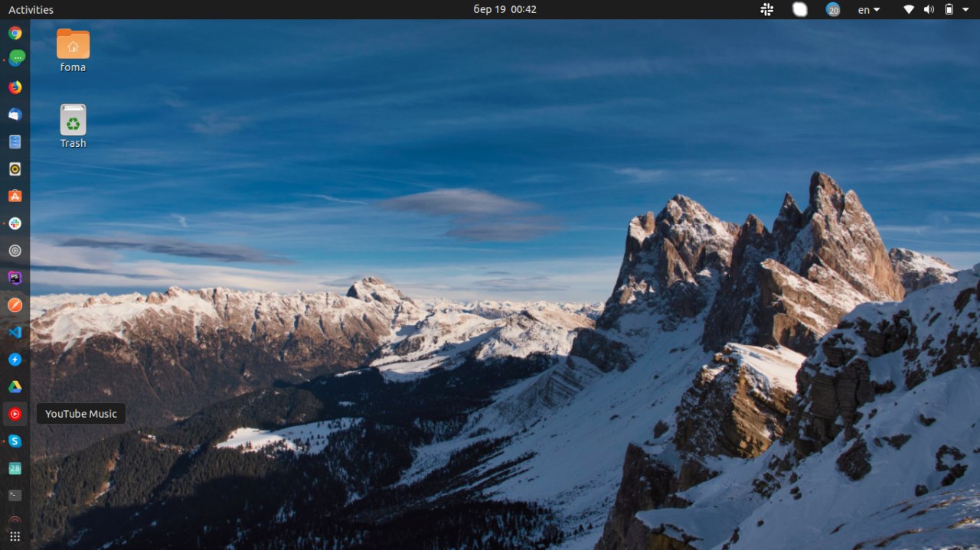Open the Thunderbird mail client
The image size is (980, 550).
pos(15,115)
